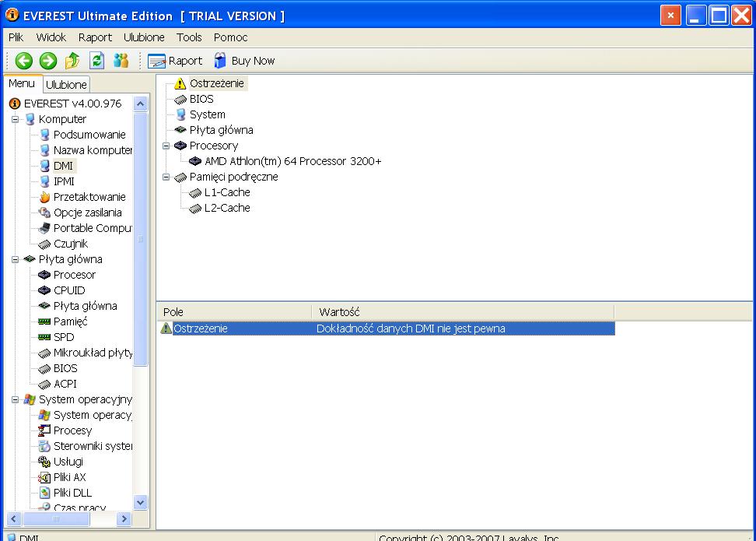The height and width of the screenshot is (541, 756).
Task: Click the Refresh toolbar icon
Action: pyautogui.click(x=96, y=61)
